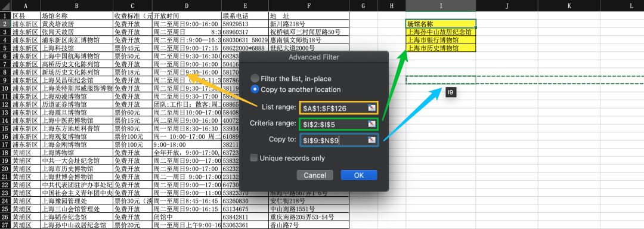Click the phone number 58929513 cell
This screenshot has width=644, height=229.
coord(245,24)
